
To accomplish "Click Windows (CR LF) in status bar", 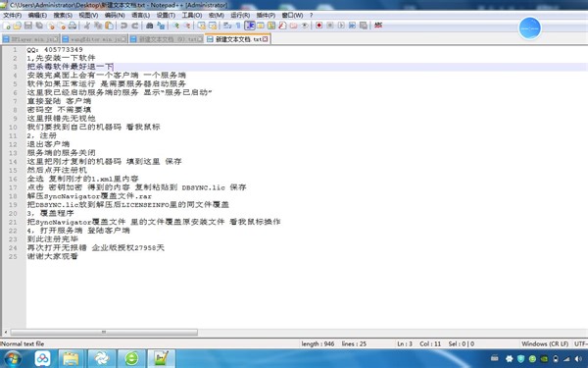I will coord(545,343).
